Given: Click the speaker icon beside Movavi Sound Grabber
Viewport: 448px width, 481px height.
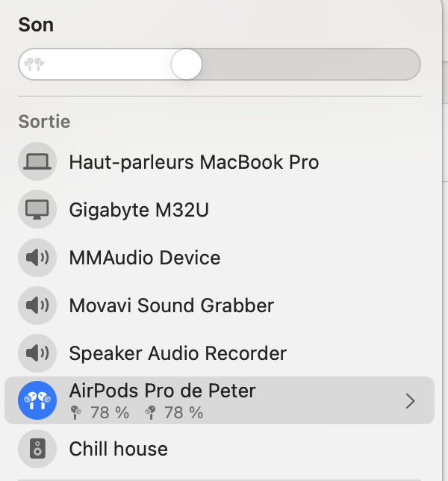Looking at the screenshot, I should point(37,305).
